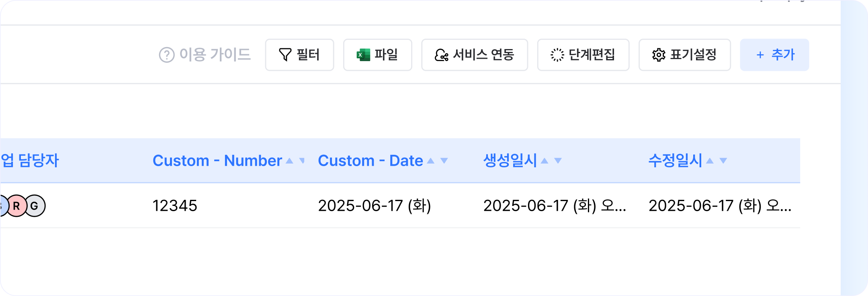The image size is (868, 296).
Task: Click the Excel file icon
Action: pos(363,55)
